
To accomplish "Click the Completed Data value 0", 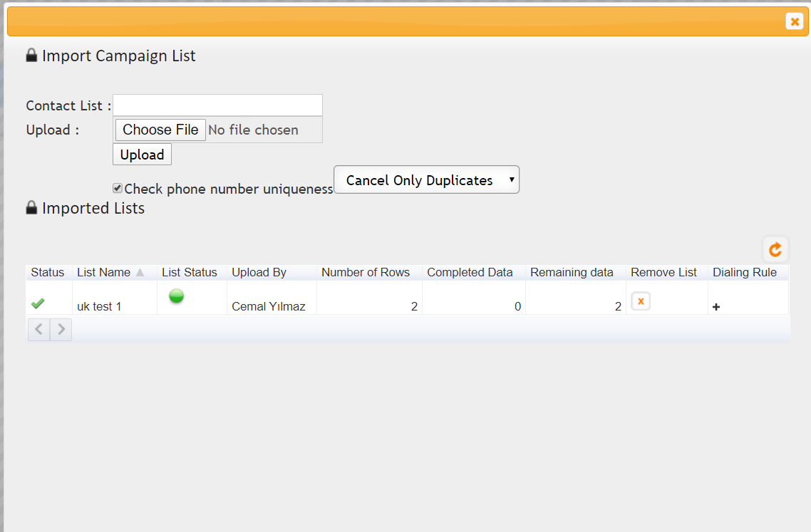I will [517, 306].
